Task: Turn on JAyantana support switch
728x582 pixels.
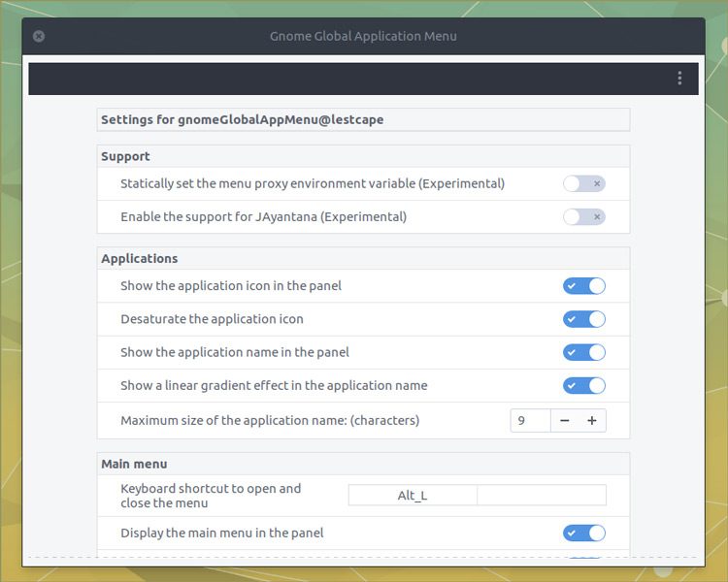Action: (584, 216)
